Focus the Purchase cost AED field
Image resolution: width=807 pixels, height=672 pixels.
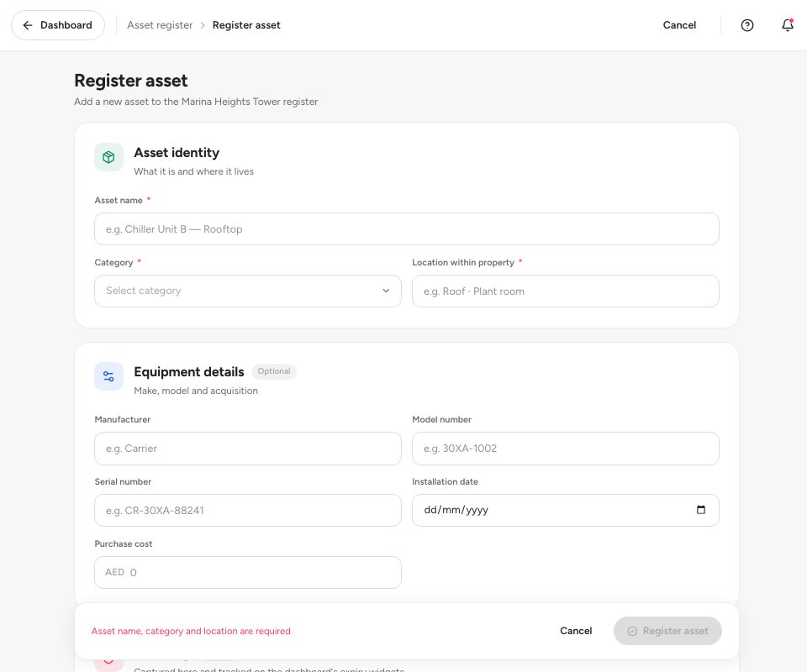247,573
